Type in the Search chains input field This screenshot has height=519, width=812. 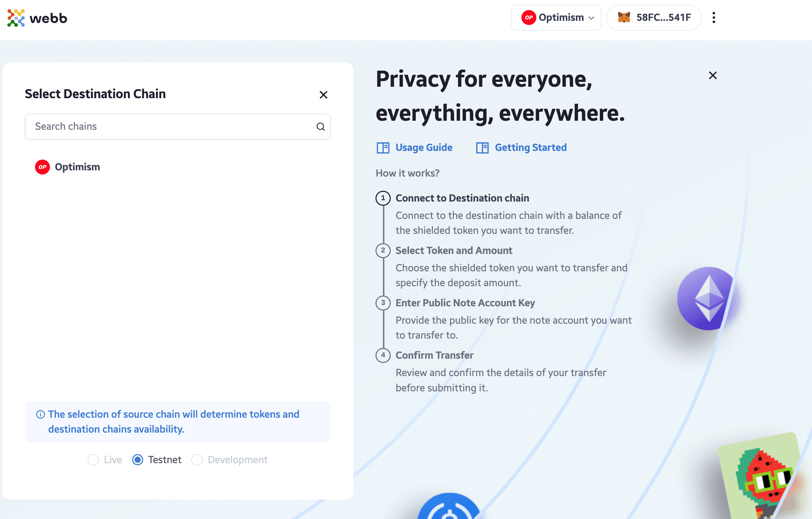point(178,126)
